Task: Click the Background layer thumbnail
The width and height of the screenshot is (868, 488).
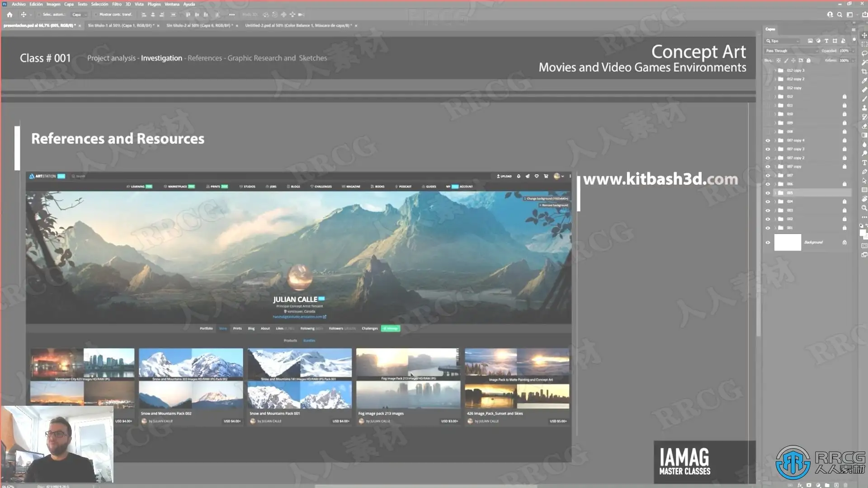Action: [x=788, y=243]
